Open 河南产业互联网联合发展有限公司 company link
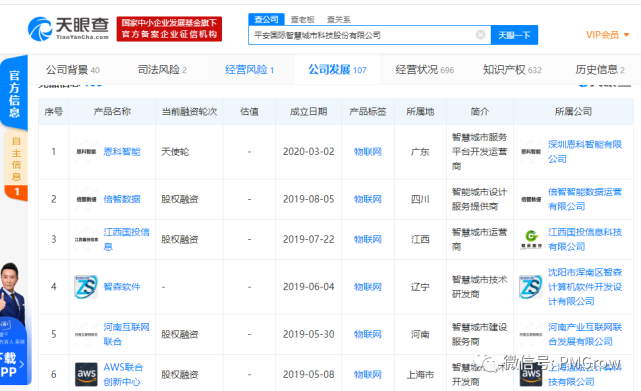 pos(585,334)
